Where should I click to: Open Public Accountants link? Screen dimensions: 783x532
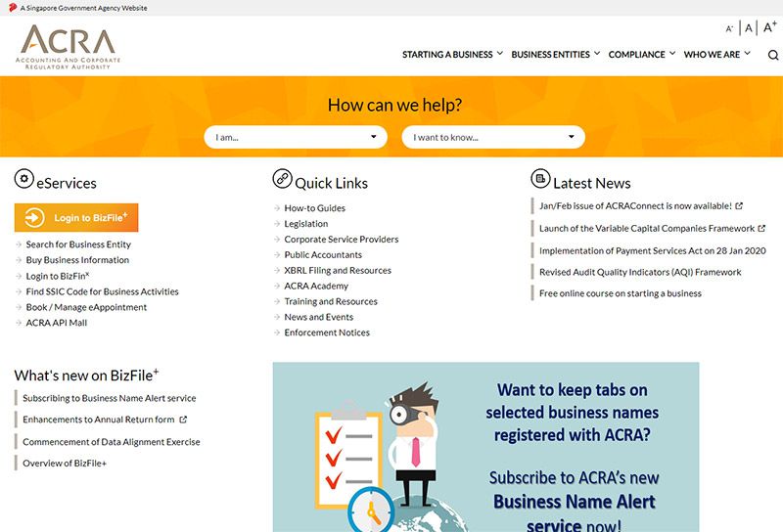point(323,255)
